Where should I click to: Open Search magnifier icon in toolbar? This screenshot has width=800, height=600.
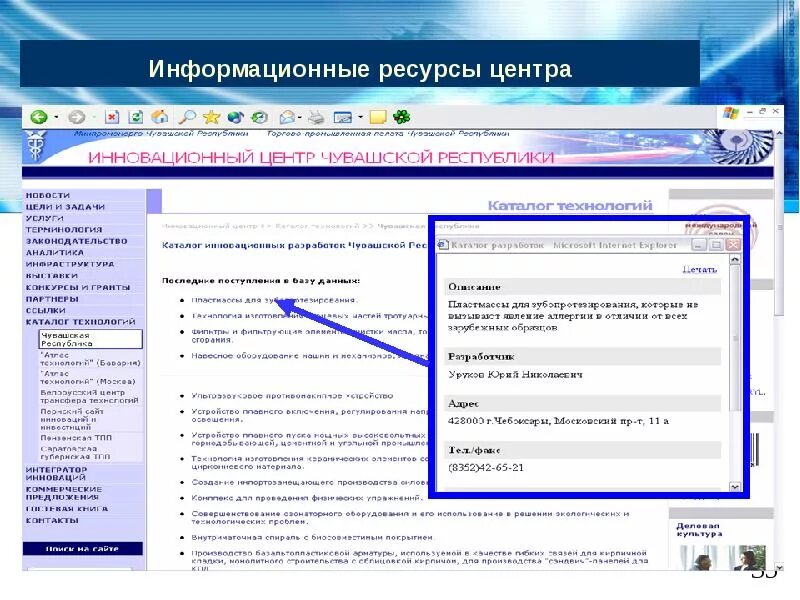(x=186, y=117)
